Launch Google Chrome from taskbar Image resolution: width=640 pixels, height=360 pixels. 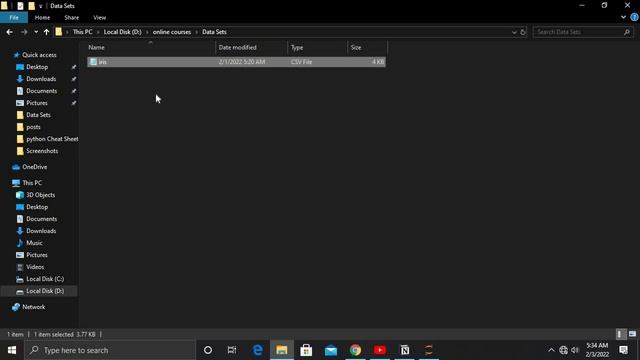coord(355,350)
